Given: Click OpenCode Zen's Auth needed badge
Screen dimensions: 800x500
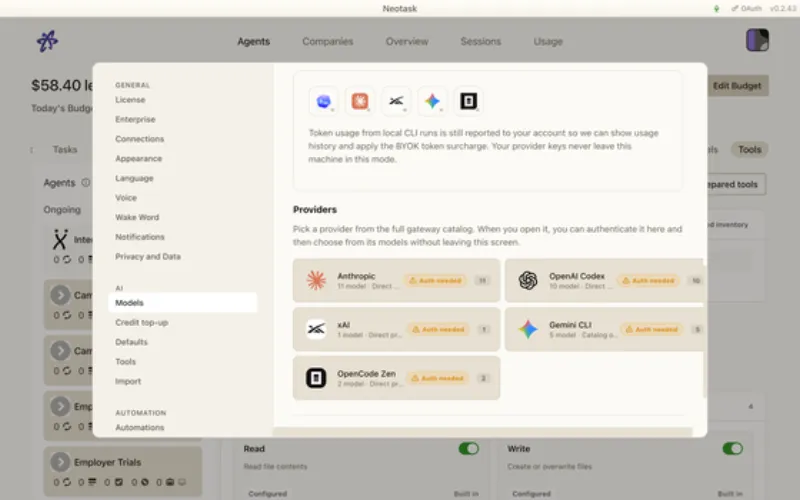Looking at the screenshot, I should (438, 379).
